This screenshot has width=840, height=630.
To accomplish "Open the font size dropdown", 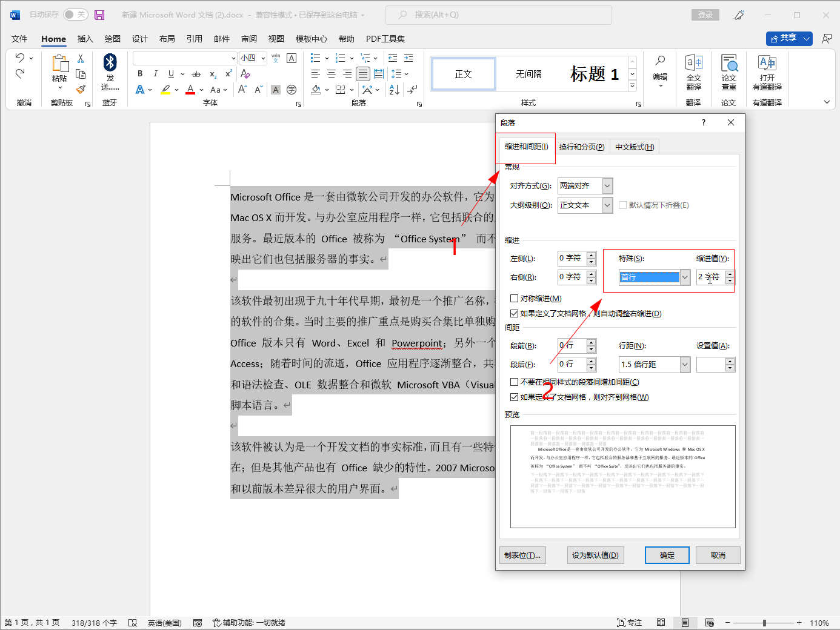I will tap(264, 58).
